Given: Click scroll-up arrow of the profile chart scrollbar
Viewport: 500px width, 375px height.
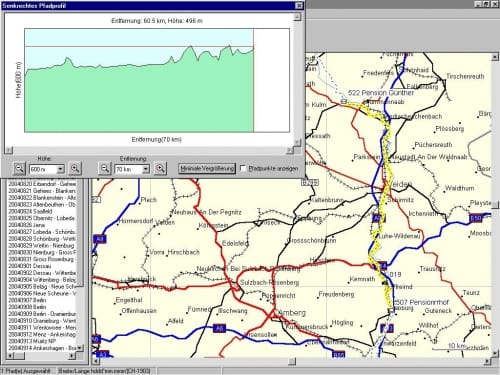Looking at the screenshot, I should pos(297,16).
